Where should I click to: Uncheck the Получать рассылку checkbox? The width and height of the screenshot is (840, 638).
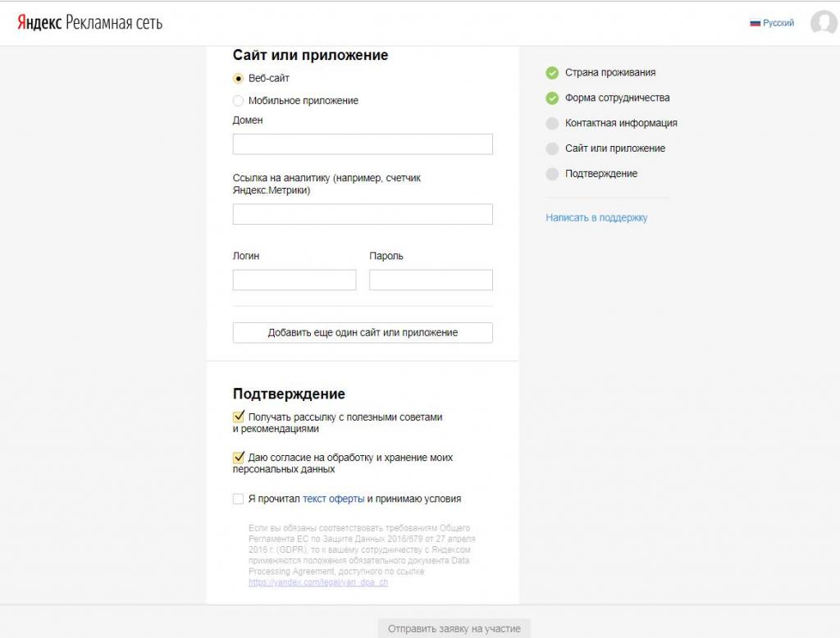coord(239,417)
